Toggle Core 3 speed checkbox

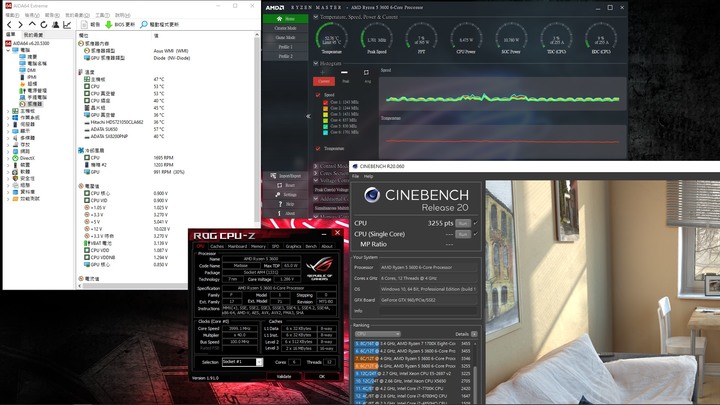coord(326,114)
